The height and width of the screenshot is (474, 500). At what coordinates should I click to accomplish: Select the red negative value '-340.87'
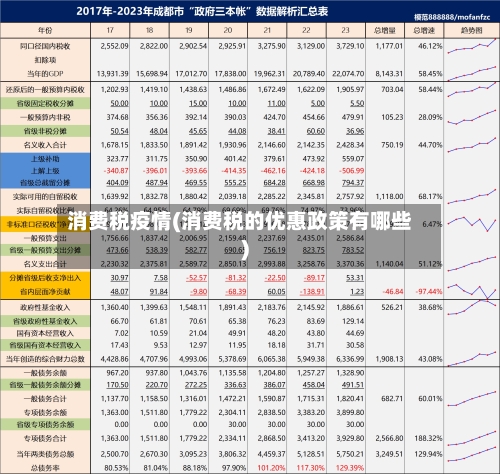116,171
